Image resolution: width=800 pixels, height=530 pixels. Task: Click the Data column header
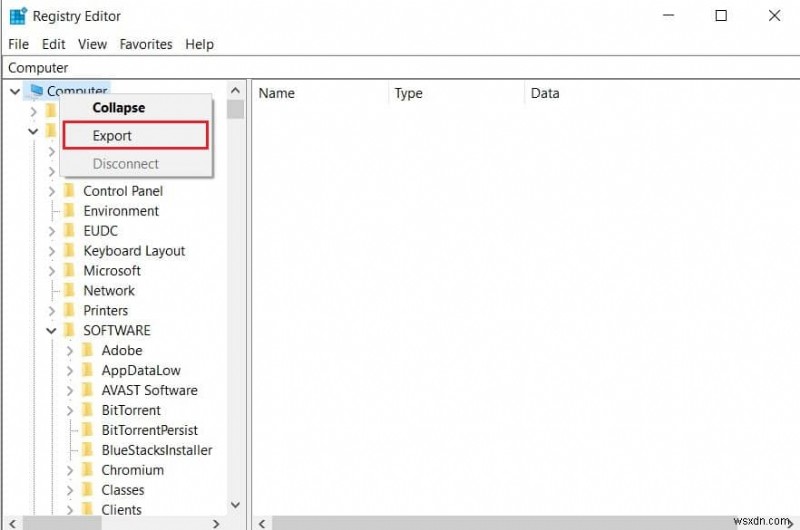(x=545, y=93)
